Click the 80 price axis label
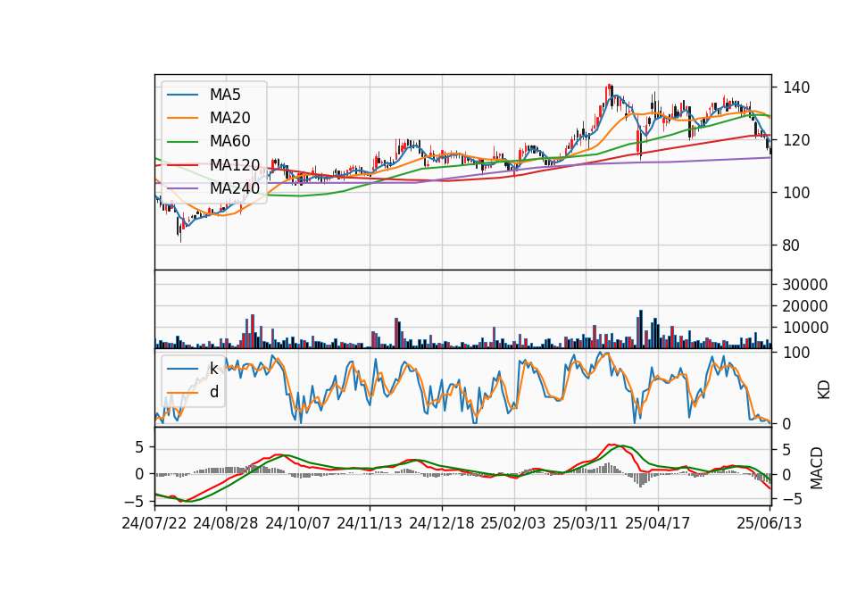Screen dimensions: 857x616 point(791,246)
